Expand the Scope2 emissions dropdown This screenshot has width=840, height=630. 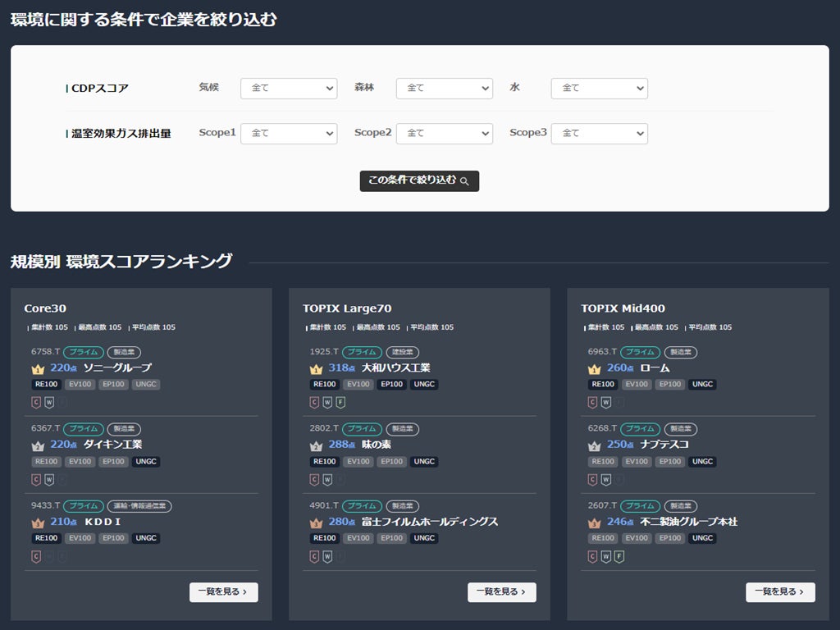(444, 134)
